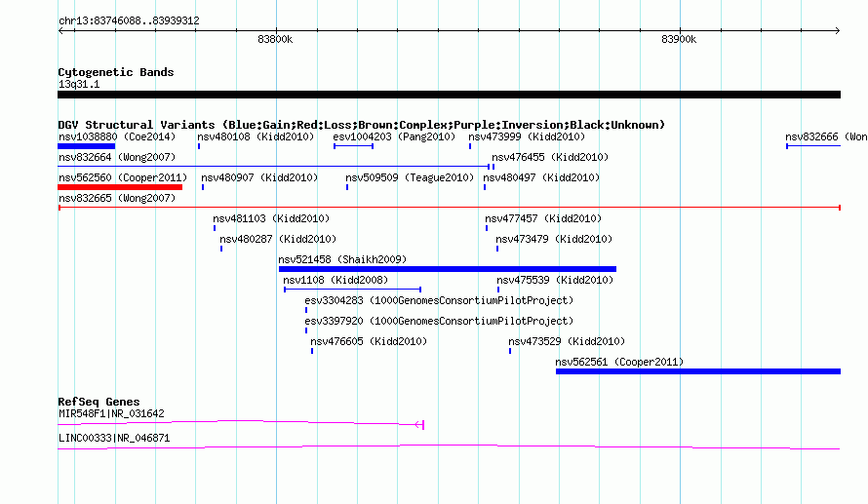The image size is (868, 504).
Task: Click the nsv476455 (Kidd2010) label
Action: click(550, 157)
